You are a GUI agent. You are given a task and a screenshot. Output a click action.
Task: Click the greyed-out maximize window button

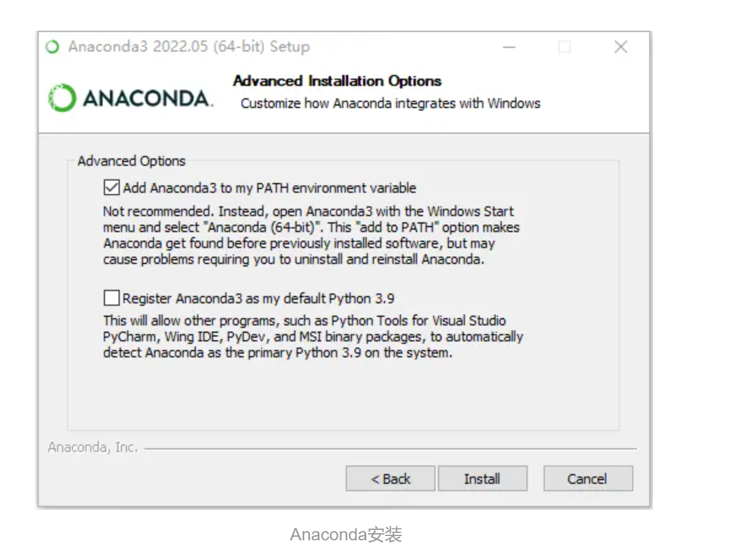click(564, 47)
